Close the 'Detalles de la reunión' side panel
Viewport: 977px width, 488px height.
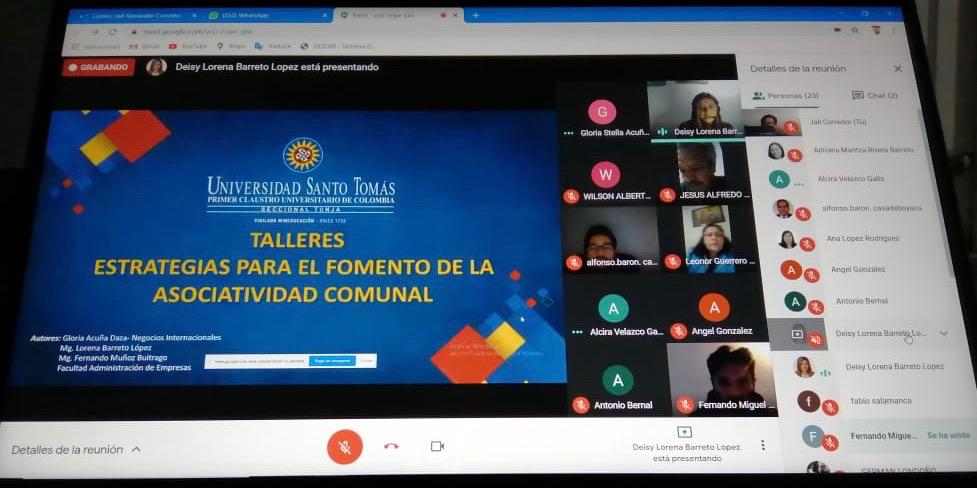click(x=898, y=69)
